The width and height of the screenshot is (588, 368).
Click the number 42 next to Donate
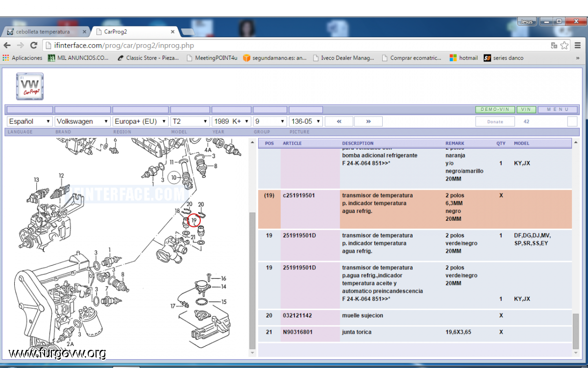526,122
